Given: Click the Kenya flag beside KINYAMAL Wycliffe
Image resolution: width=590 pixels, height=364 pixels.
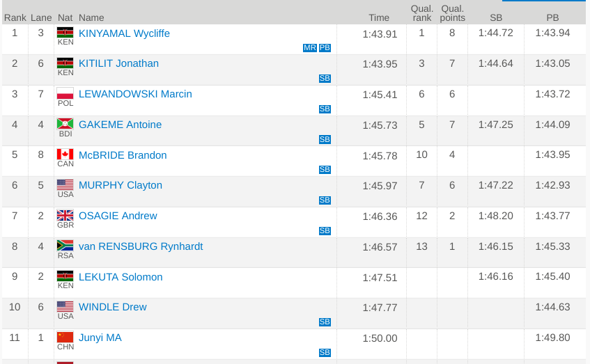Looking at the screenshot, I should coord(65,33).
